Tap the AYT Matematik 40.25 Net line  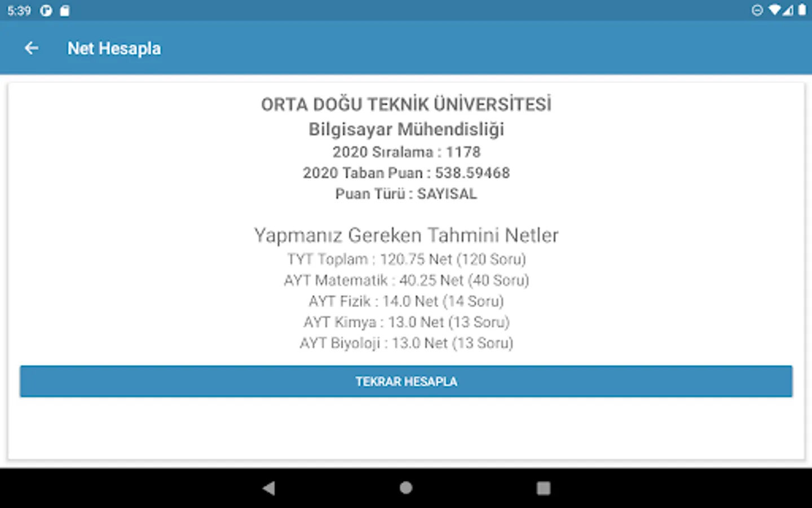pos(406,280)
